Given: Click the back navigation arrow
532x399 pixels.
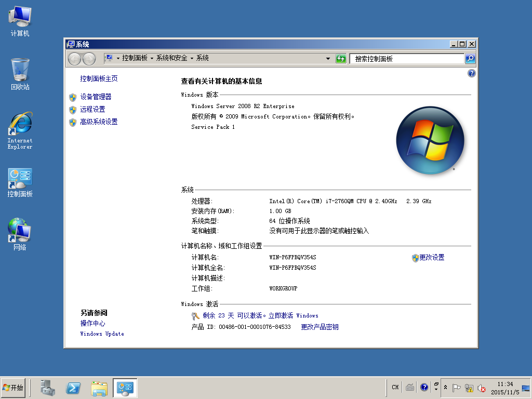Looking at the screenshot, I should click(x=74, y=59).
